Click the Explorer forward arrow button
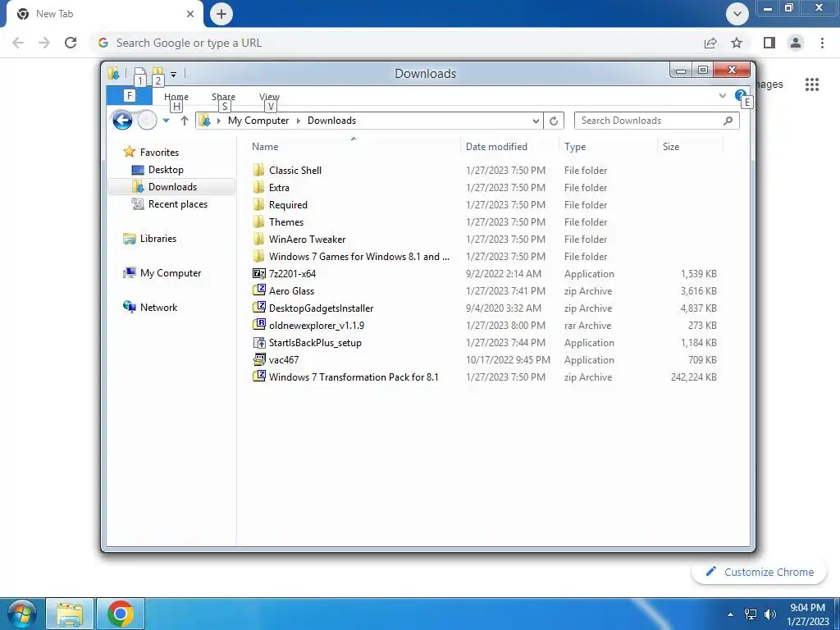 tap(147, 121)
